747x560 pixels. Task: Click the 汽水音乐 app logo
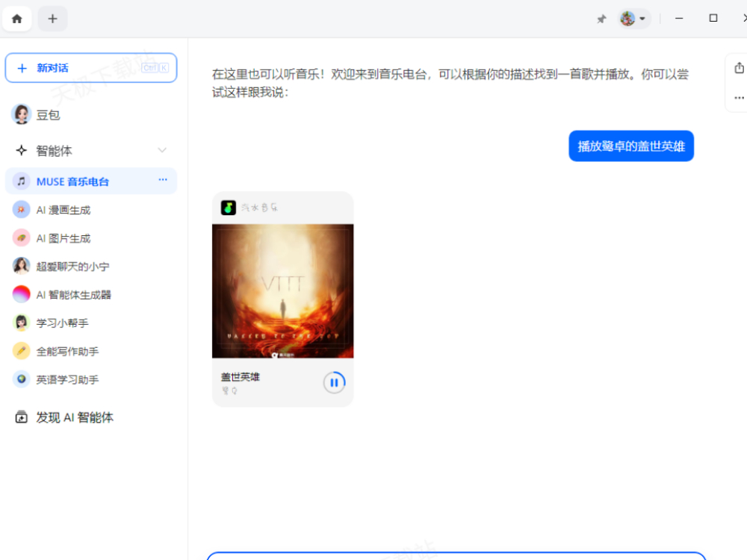pos(228,208)
